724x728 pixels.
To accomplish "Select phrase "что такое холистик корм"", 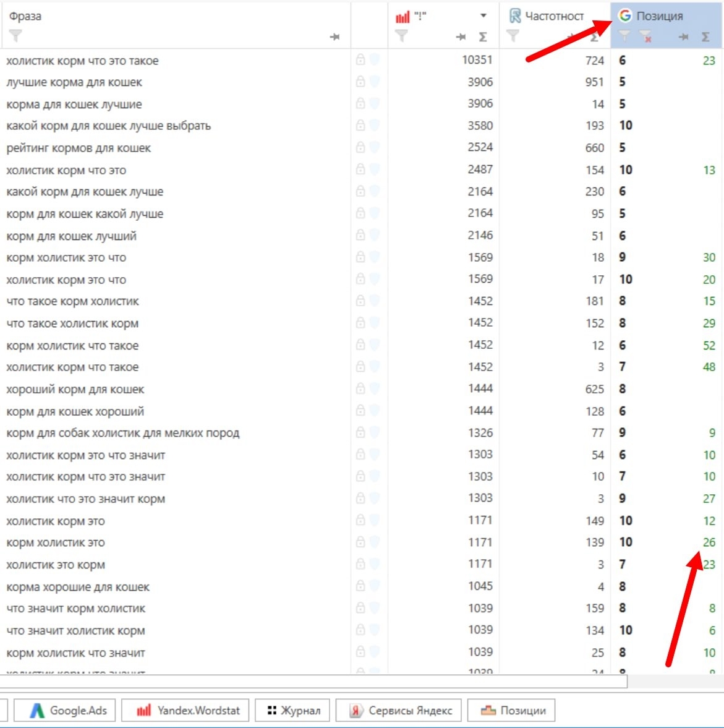I will tap(72, 323).
